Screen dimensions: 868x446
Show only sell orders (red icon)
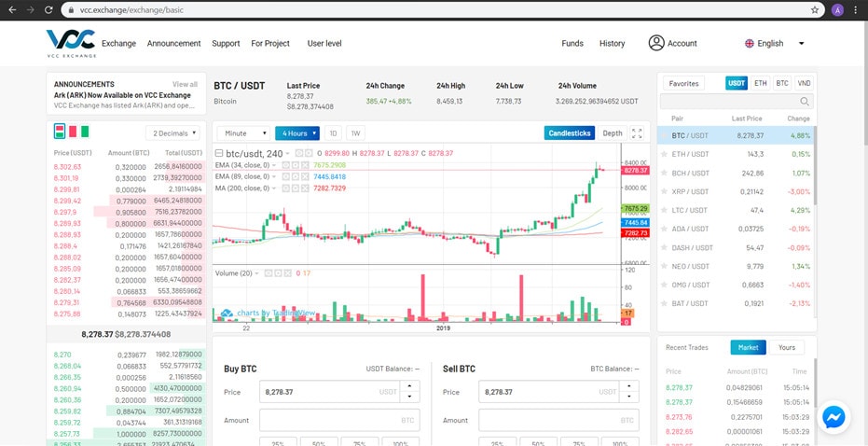tap(73, 132)
